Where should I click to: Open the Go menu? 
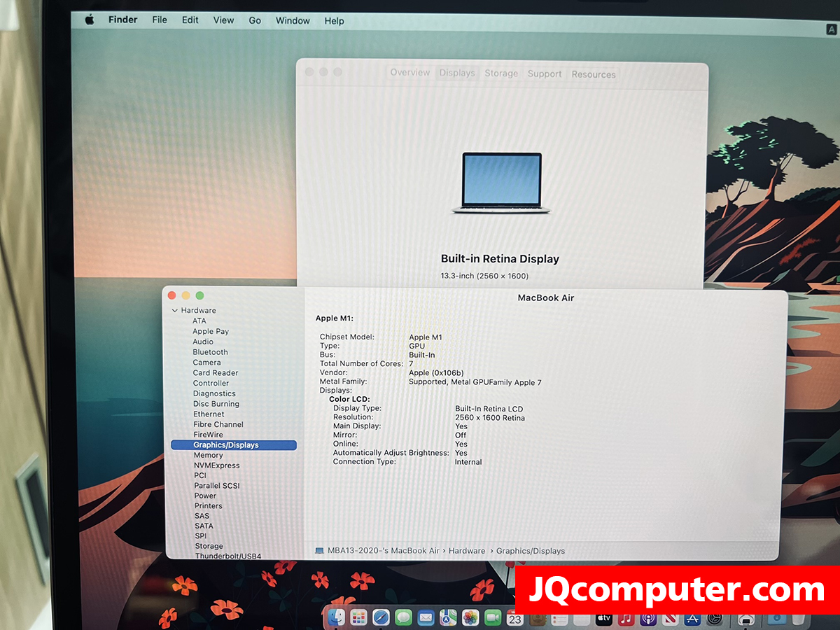(x=255, y=21)
